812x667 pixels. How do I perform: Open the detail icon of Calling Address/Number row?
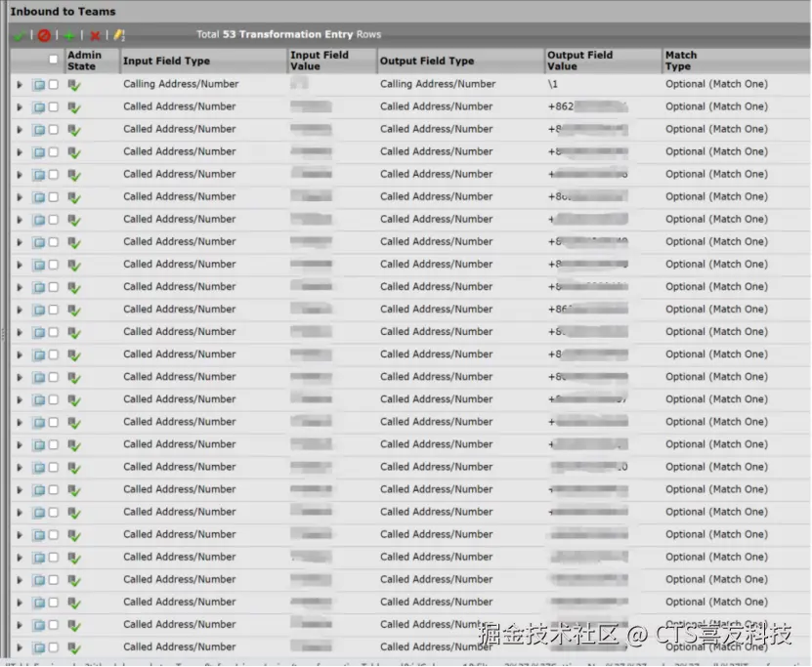[x=39, y=84]
